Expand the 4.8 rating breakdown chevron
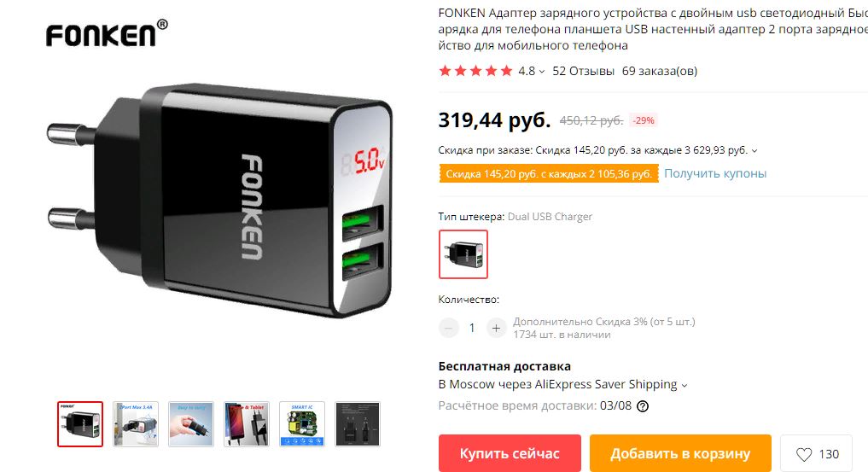 541,72
